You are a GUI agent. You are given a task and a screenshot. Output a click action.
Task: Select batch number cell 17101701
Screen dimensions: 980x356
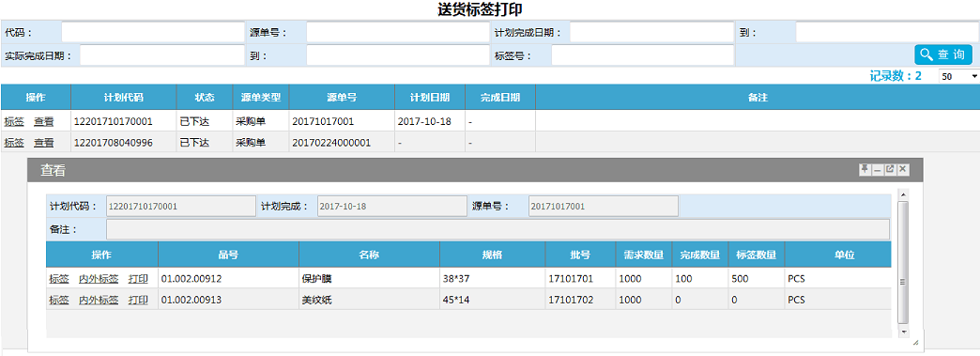[x=581, y=278]
